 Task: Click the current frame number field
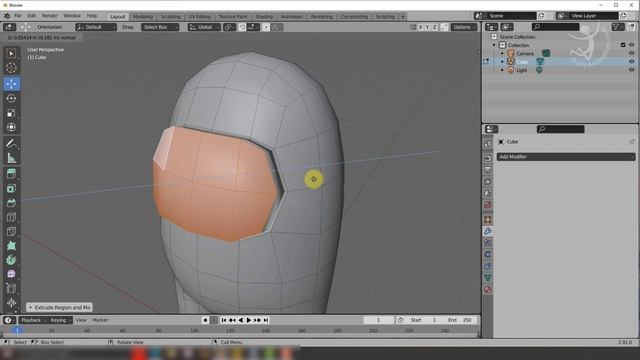[x=379, y=320]
